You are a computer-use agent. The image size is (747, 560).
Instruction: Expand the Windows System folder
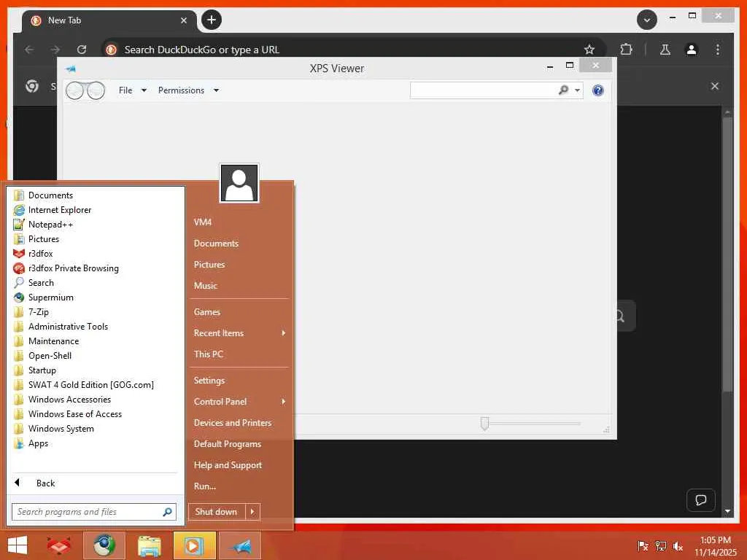tap(61, 429)
